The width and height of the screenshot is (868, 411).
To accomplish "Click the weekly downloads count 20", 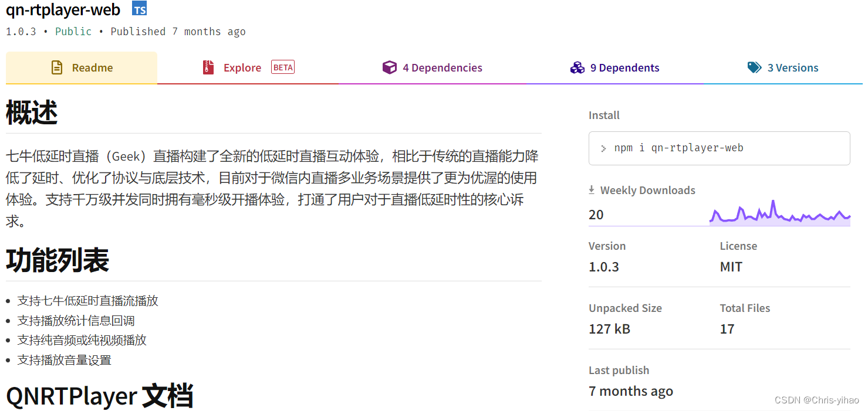I will [x=596, y=215].
